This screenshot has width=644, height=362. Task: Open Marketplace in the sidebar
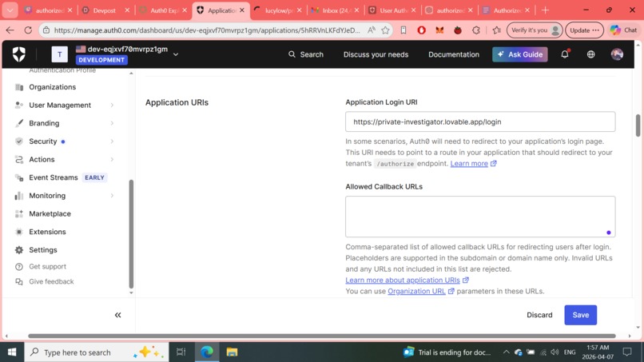coord(50,213)
